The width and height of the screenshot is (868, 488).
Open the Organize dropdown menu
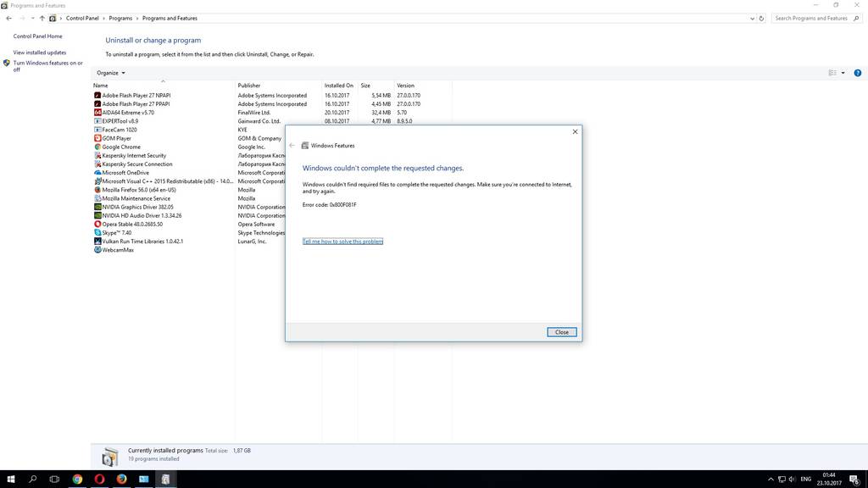point(111,73)
